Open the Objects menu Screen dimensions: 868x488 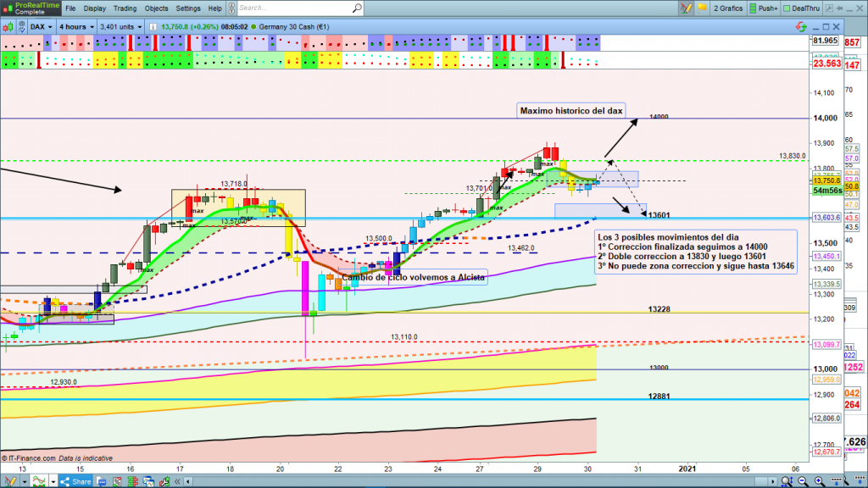click(156, 8)
